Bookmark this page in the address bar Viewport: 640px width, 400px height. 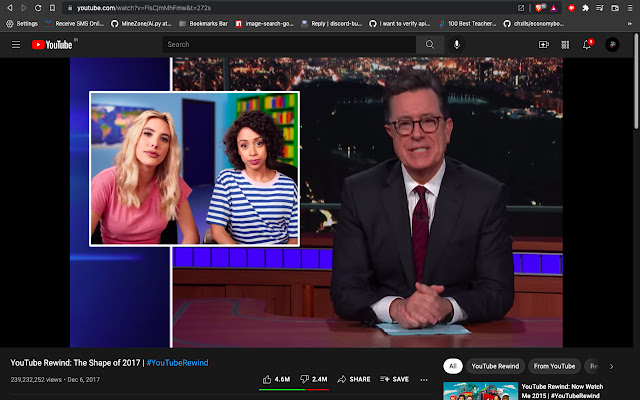[x=52, y=8]
